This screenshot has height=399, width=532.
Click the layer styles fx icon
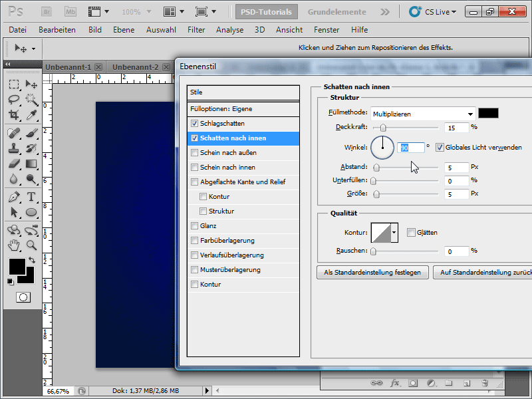[394, 383]
